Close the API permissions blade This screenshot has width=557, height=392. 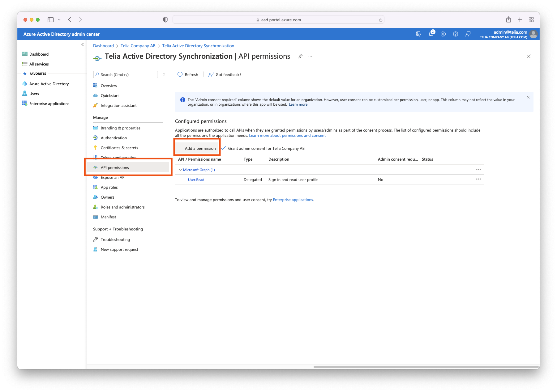coord(529,56)
